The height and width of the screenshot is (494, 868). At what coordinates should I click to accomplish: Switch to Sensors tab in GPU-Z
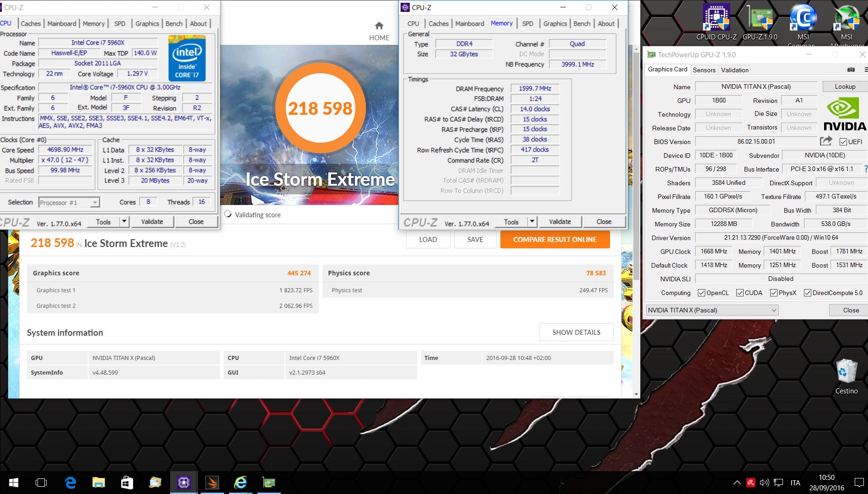[704, 70]
